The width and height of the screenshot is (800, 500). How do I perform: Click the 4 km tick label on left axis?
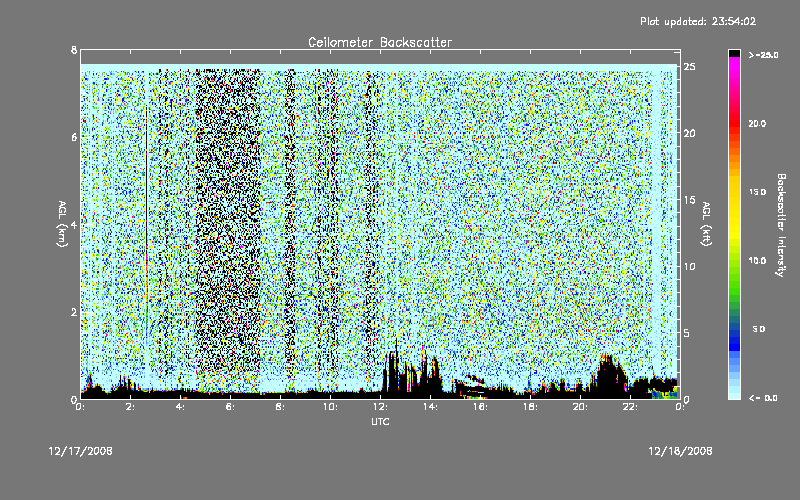(74, 225)
